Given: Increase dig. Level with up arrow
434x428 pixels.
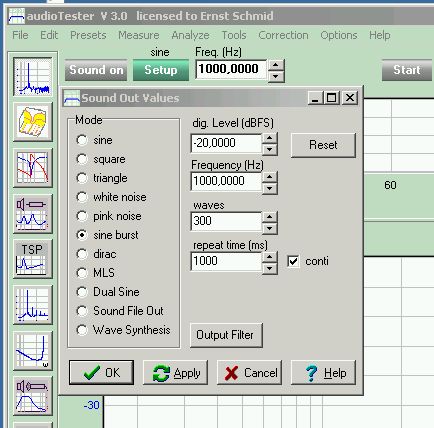Looking at the screenshot, I should pyautogui.click(x=270, y=138).
